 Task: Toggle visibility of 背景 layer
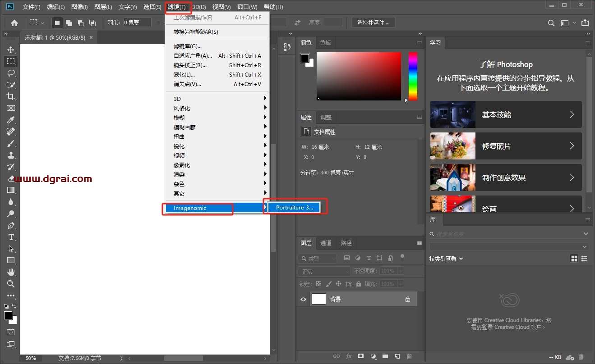303,299
